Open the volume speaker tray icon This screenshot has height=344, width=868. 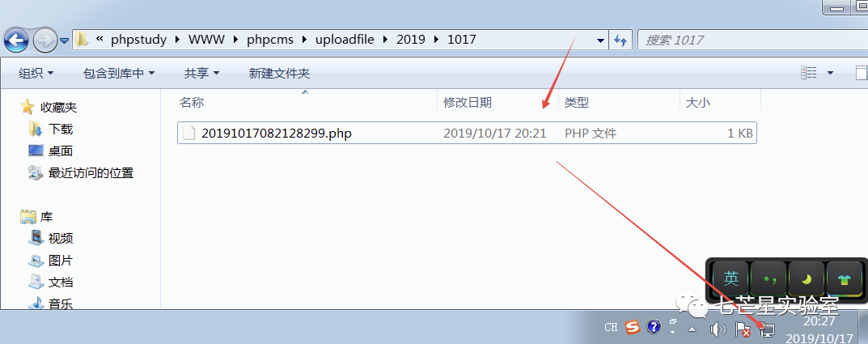pyautogui.click(x=718, y=329)
